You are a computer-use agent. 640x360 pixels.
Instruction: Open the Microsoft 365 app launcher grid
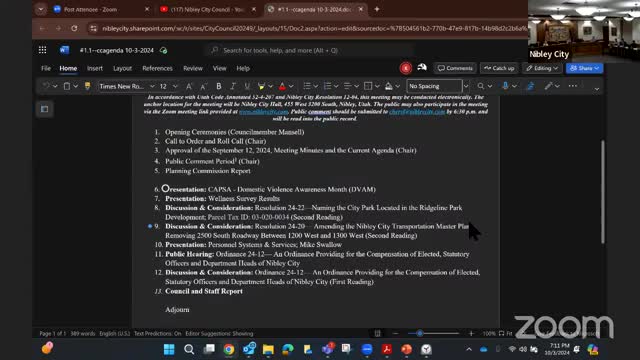click(x=42, y=50)
